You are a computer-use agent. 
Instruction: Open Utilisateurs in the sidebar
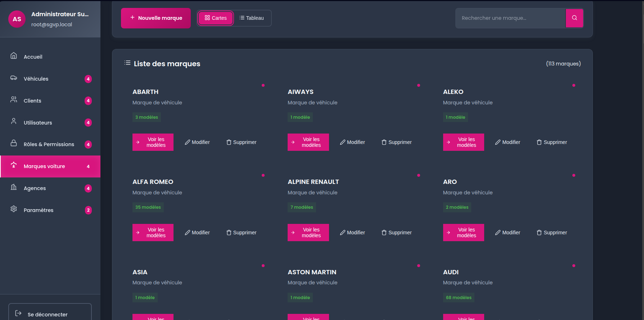[x=38, y=123]
